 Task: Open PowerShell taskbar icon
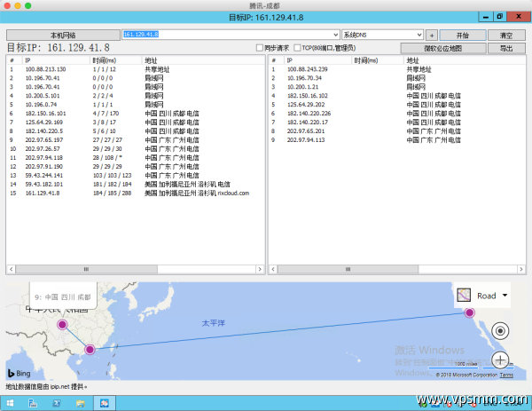57,403
